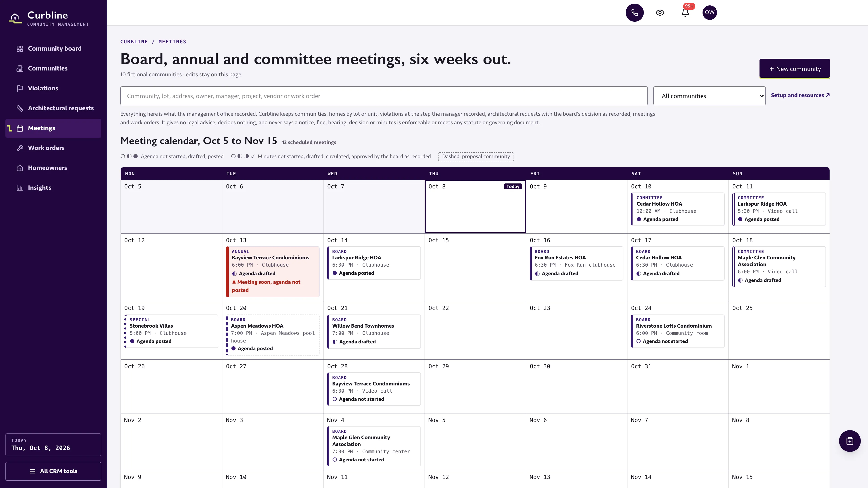The width and height of the screenshot is (868, 488).
Task: Open the OW user avatar menu
Action: pos(710,12)
